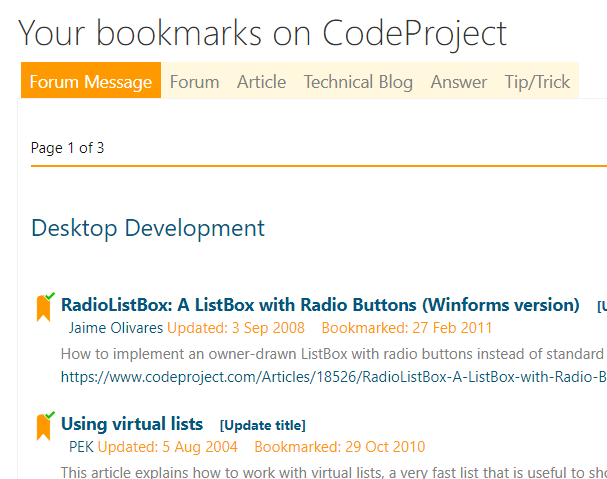
Task: Open the codeproject.com/Articles/18526 URL link
Action: pyautogui.click(x=334, y=377)
